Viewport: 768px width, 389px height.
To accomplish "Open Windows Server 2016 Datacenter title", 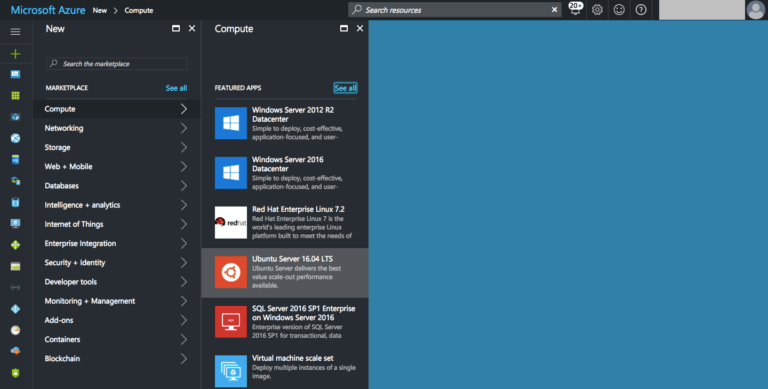I will [288, 164].
